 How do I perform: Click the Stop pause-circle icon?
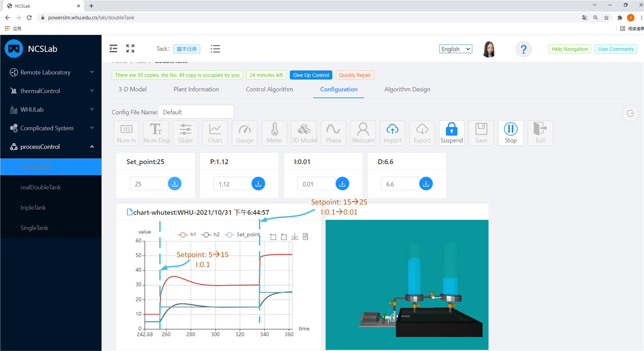[x=510, y=129]
